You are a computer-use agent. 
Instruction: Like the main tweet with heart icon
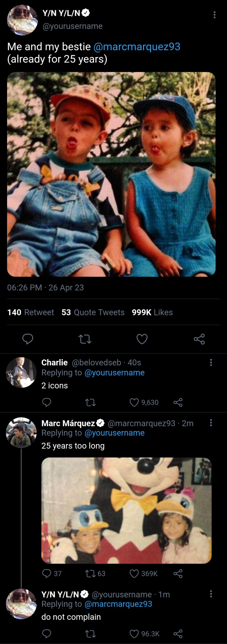click(142, 339)
